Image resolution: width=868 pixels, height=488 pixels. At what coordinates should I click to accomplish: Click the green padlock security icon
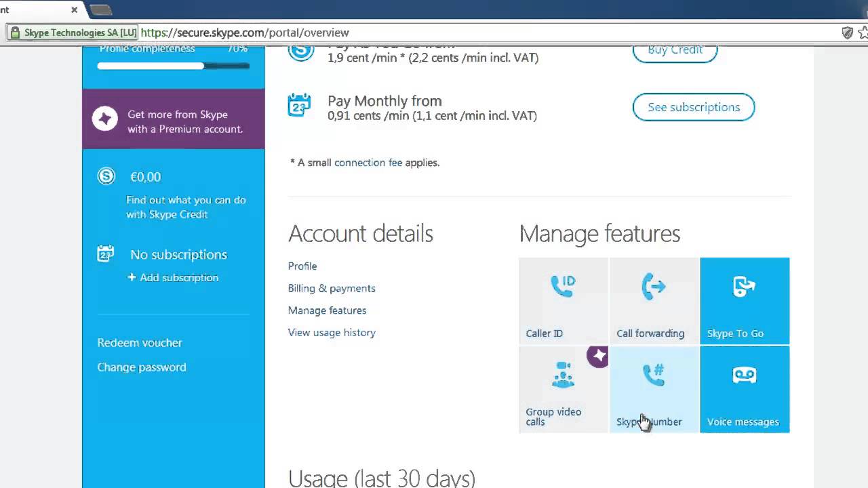pyautogui.click(x=15, y=33)
